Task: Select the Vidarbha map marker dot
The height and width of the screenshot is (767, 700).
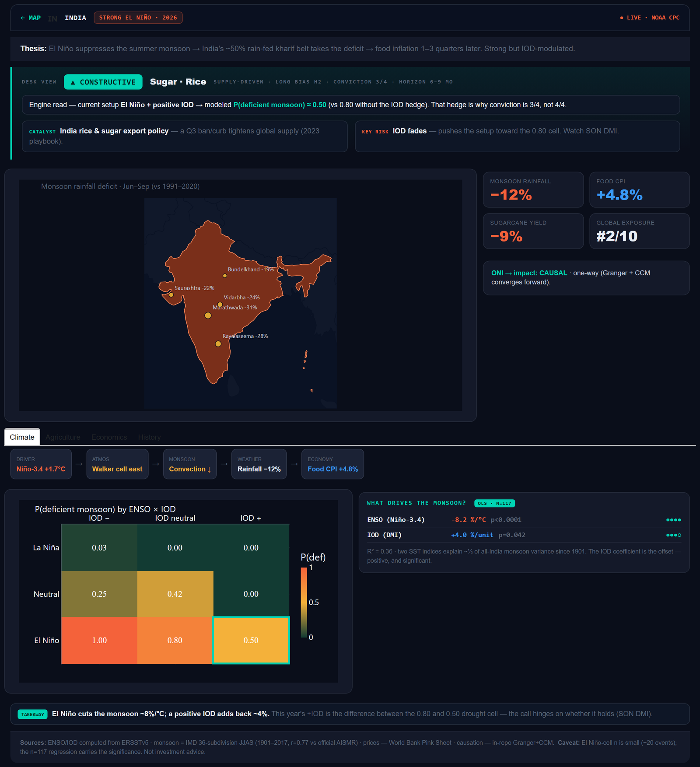Action: tap(220, 305)
